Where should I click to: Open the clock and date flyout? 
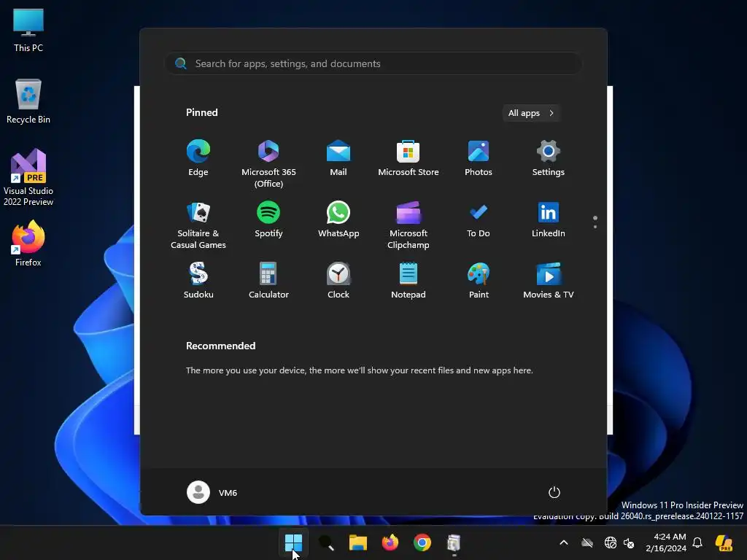click(666, 542)
